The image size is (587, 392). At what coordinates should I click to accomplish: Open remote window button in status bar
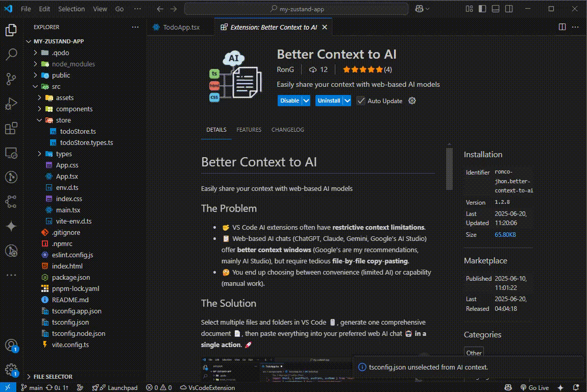(x=8, y=387)
